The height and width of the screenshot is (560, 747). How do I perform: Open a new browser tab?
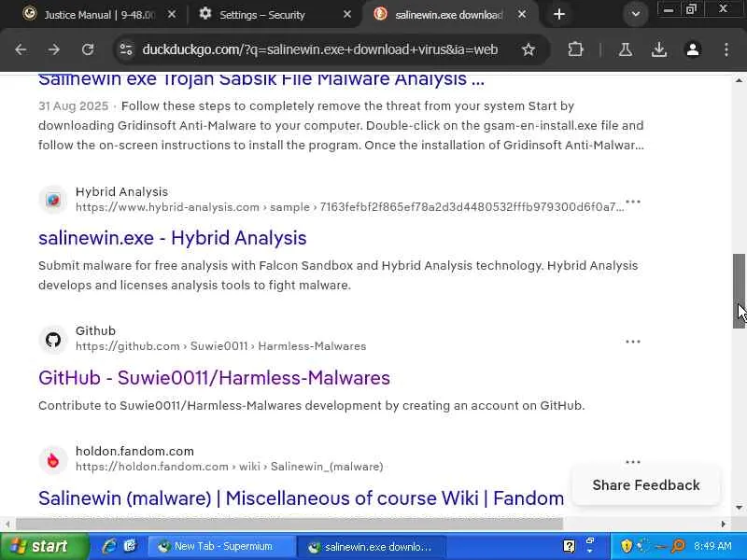click(559, 14)
